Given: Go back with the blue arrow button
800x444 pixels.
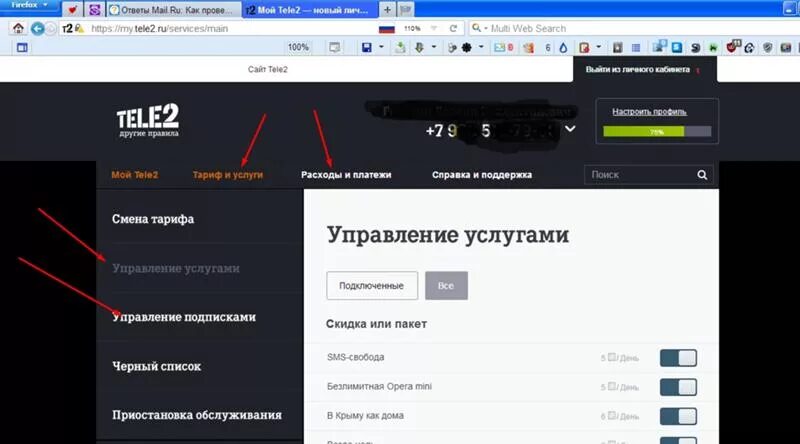Looking at the screenshot, I should click(x=37, y=29).
